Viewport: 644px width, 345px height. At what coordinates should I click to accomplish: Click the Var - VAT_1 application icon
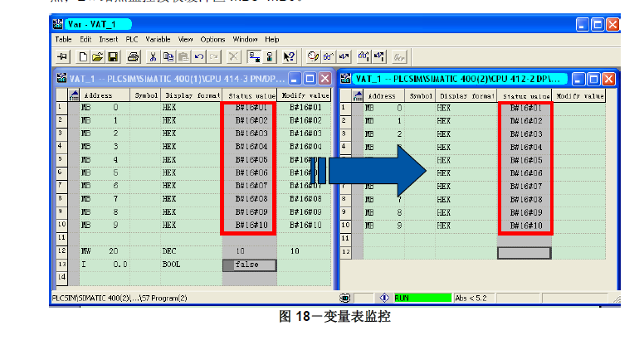(x=58, y=24)
